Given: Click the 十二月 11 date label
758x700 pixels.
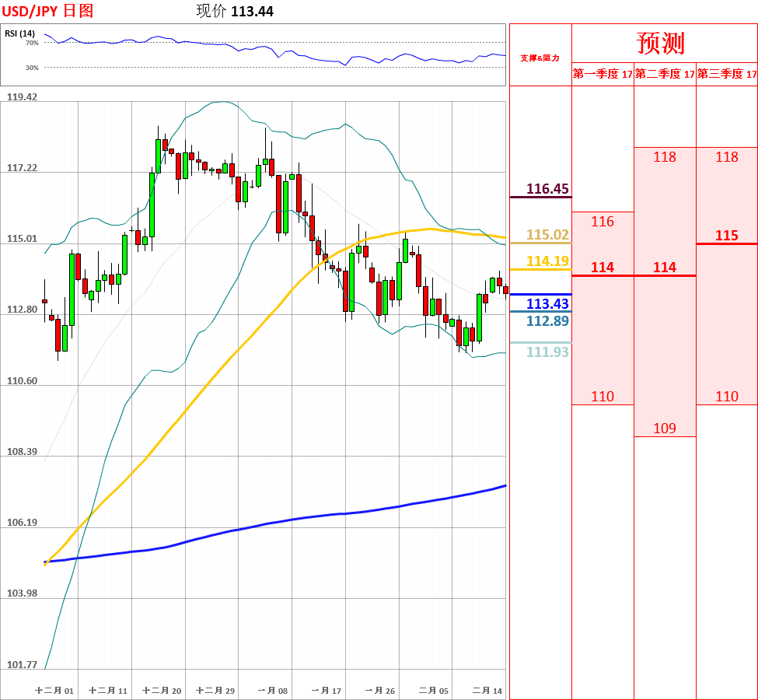Looking at the screenshot, I should [x=108, y=691].
